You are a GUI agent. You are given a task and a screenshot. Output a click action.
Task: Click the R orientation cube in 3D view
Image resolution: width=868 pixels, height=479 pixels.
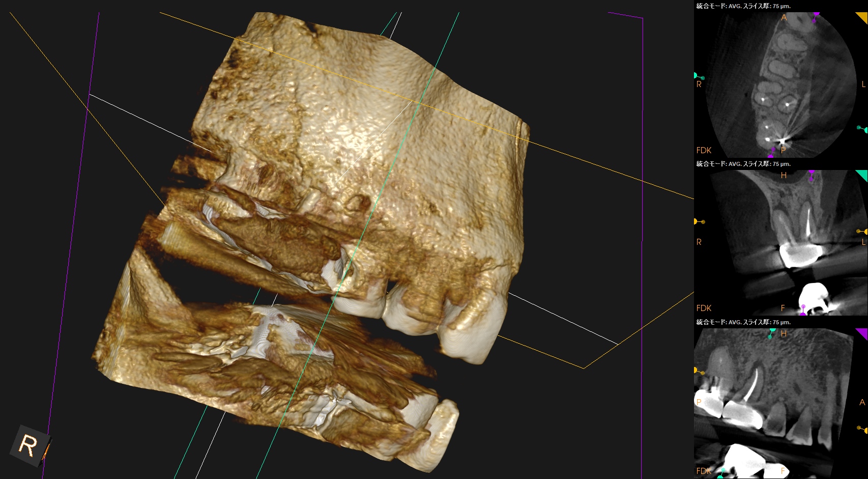point(30,445)
